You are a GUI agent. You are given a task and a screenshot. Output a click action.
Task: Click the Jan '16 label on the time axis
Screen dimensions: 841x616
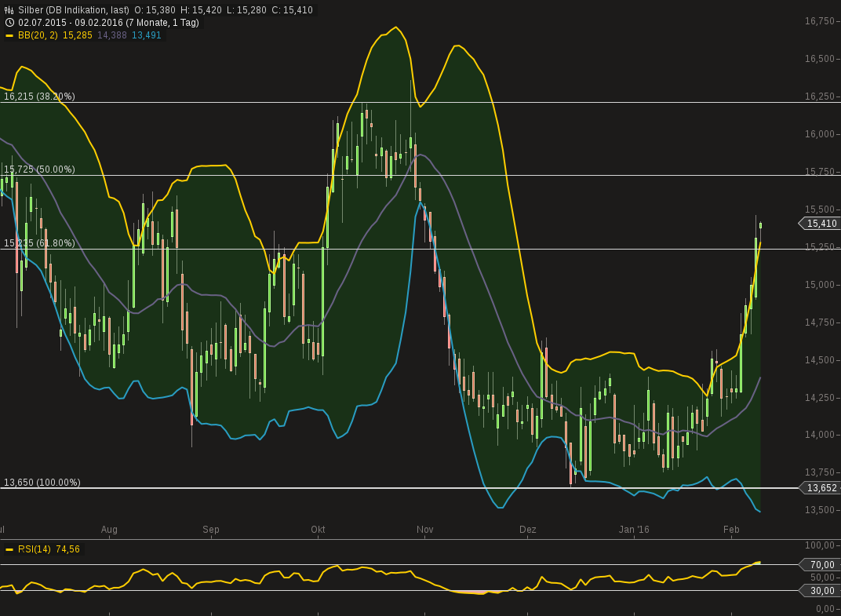(634, 530)
